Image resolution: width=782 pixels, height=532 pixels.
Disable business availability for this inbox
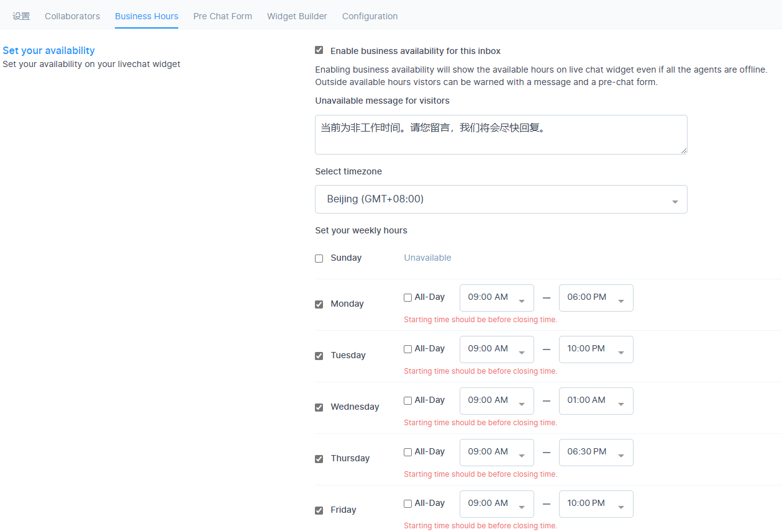[x=319, y=50]
